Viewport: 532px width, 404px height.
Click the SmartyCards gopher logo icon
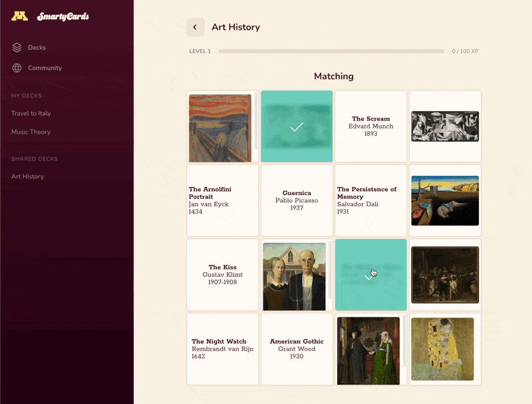20,15
